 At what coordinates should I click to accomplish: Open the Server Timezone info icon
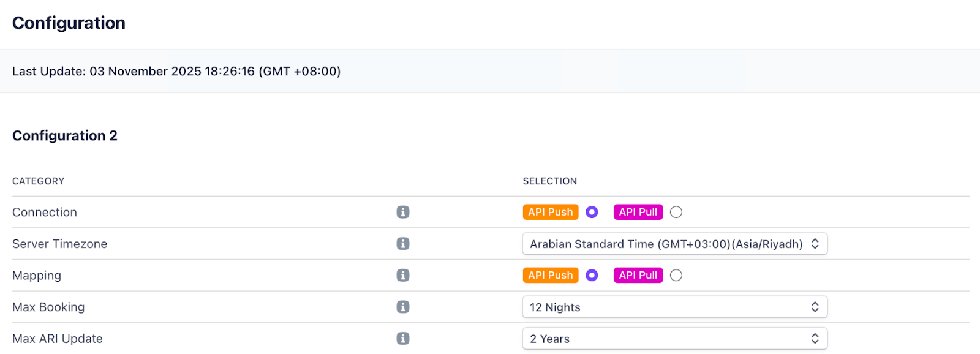pos(402,244)
